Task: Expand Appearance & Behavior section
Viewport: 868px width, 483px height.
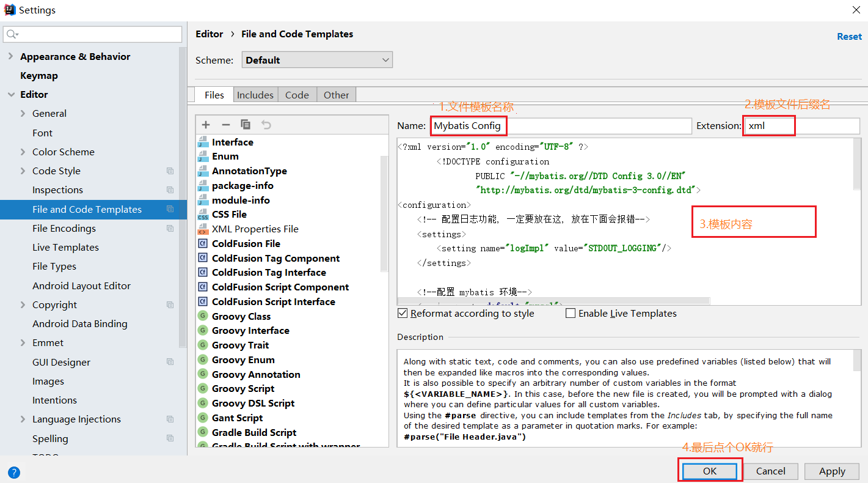Action: (10, 56)
